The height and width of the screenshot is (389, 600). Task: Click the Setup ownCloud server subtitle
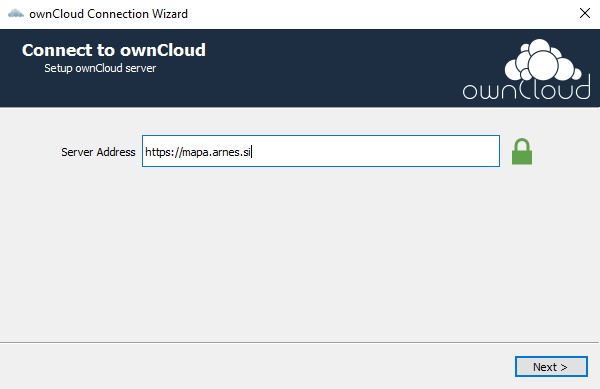(100, 68)
